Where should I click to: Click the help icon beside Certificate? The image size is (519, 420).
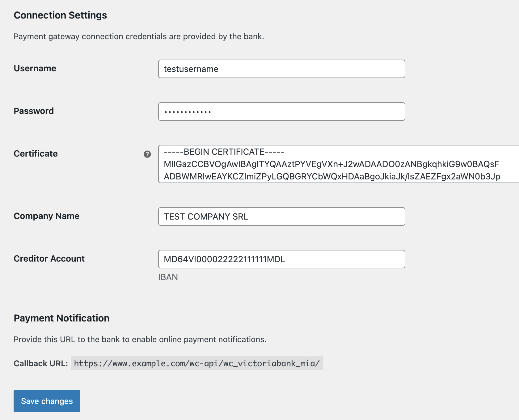coord(147,154)
